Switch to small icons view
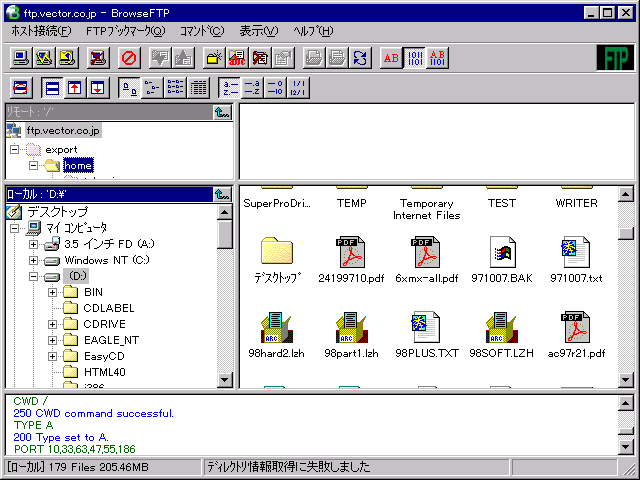 click(152, 88)
